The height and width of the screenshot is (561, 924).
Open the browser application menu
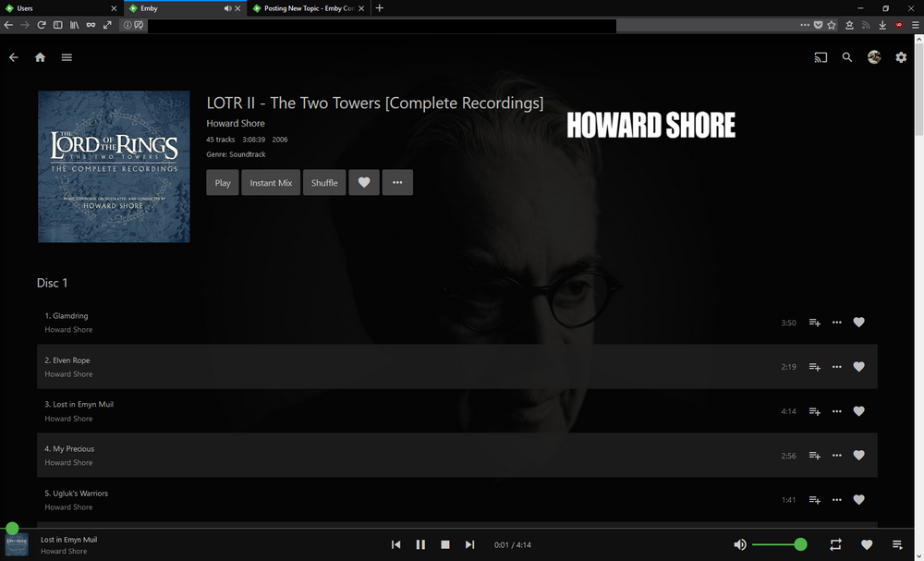click(915, 25)
